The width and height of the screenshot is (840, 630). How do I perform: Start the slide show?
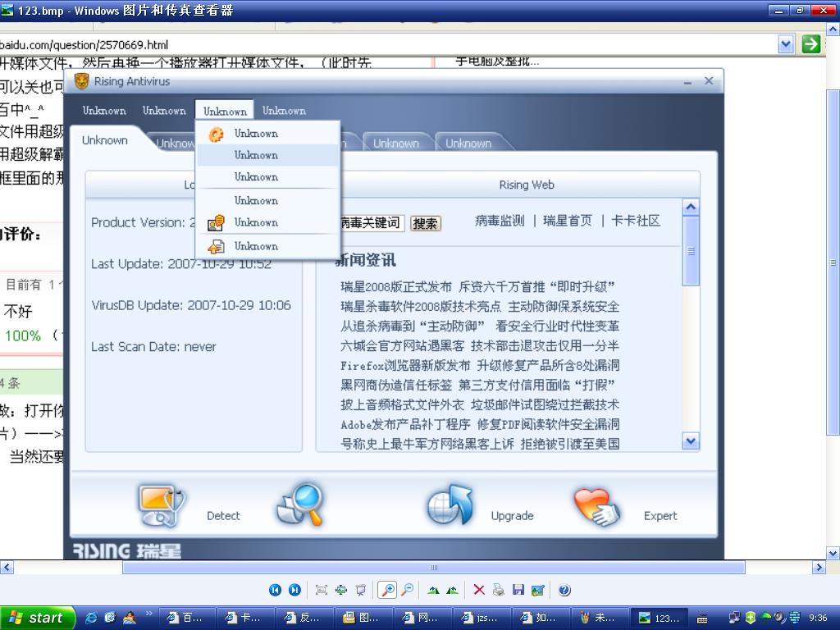tap(361, 590)
